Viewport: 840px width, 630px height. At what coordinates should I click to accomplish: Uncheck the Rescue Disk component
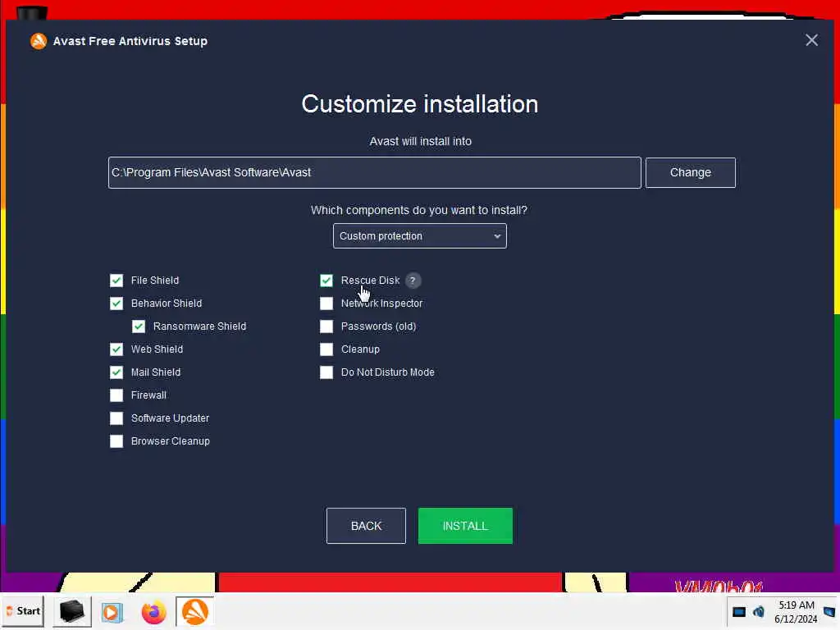point(326,281)
